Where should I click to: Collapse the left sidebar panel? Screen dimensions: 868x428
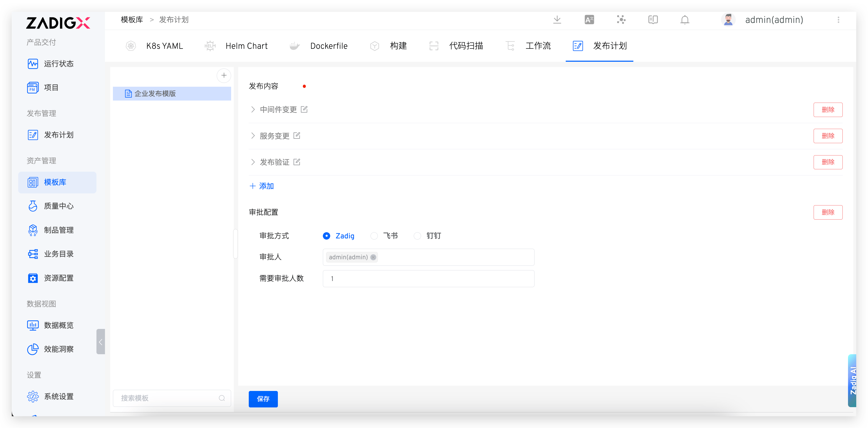coord(100,342)
